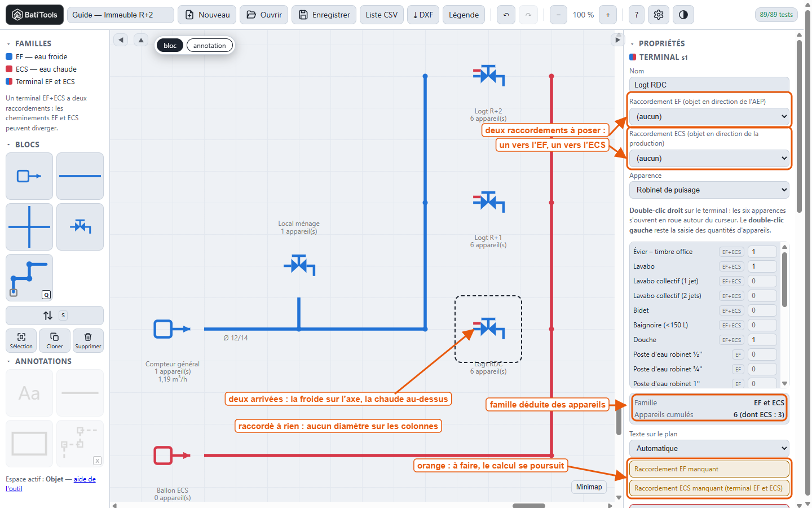Pick the tap terminal block in BLOCS
Viewport: 812px width, 508px height.
tap(80, 227)
